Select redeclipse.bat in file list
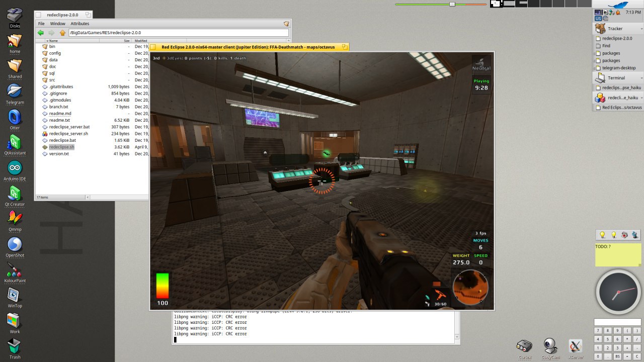Image resolution: width=644 pixels, height=362 pixels. [x=62, y=140]
